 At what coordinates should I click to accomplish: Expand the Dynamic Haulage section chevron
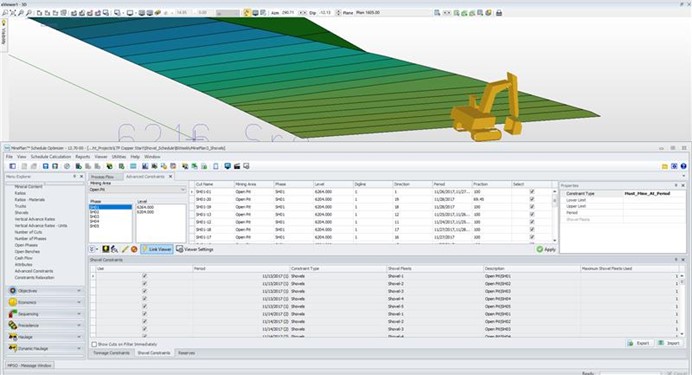point(79,348)
